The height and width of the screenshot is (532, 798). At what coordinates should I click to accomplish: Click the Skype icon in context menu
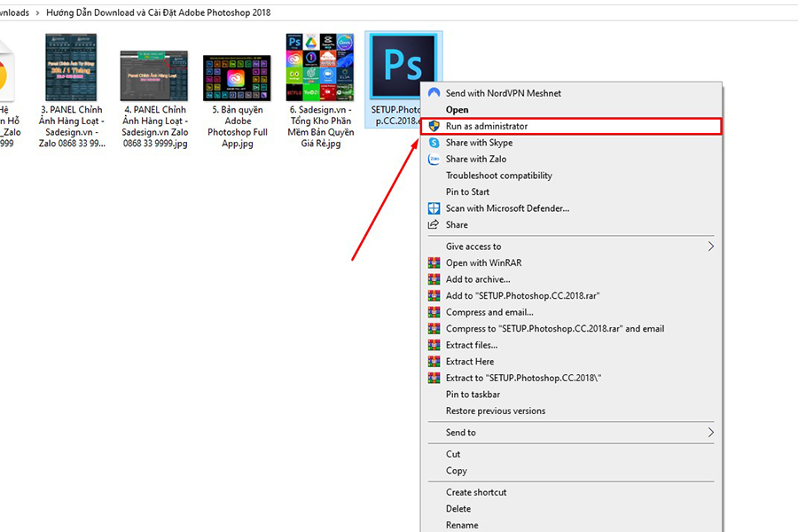(x=434, y=143)
